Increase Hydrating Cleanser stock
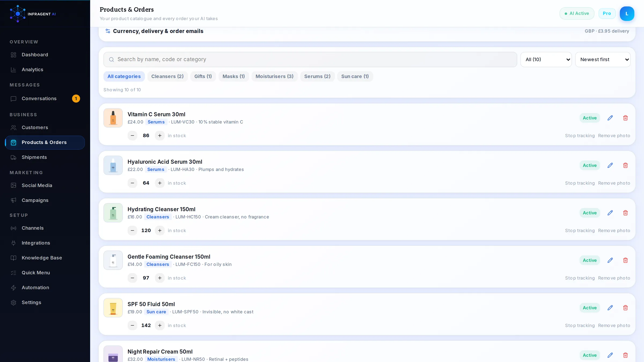The width and height of the screenshot is (644, 362). point(160,231)
